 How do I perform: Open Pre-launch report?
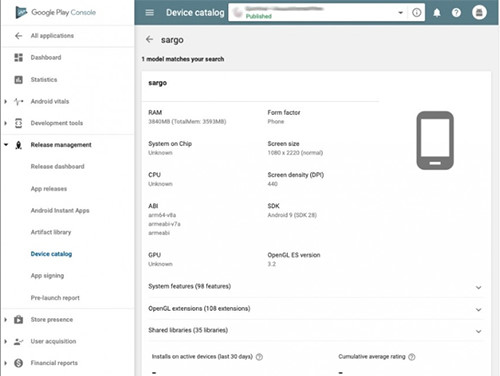pyautogui.click(x=55, y=298)
